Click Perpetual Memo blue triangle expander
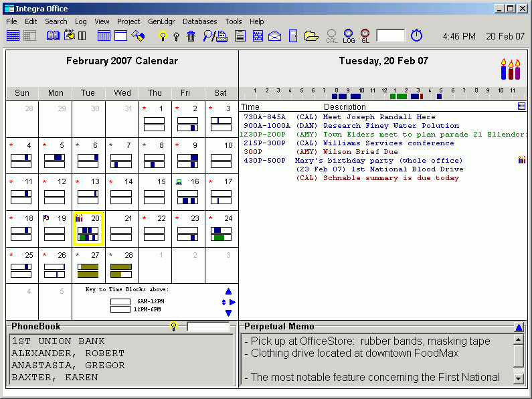Image resolution: width=532 pixels, height=399 pixels. tap(519, 327)
